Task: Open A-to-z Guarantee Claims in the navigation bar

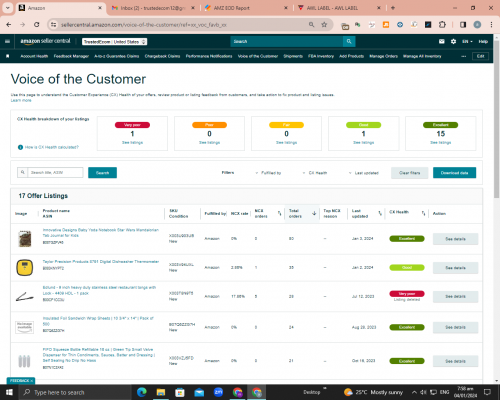Action: pos(117,56)
